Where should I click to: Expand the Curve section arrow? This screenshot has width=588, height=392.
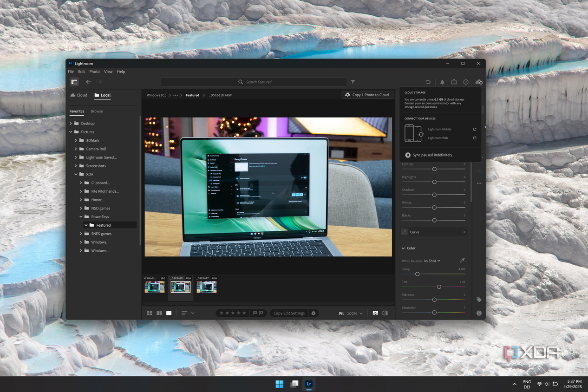click(464, 232)
